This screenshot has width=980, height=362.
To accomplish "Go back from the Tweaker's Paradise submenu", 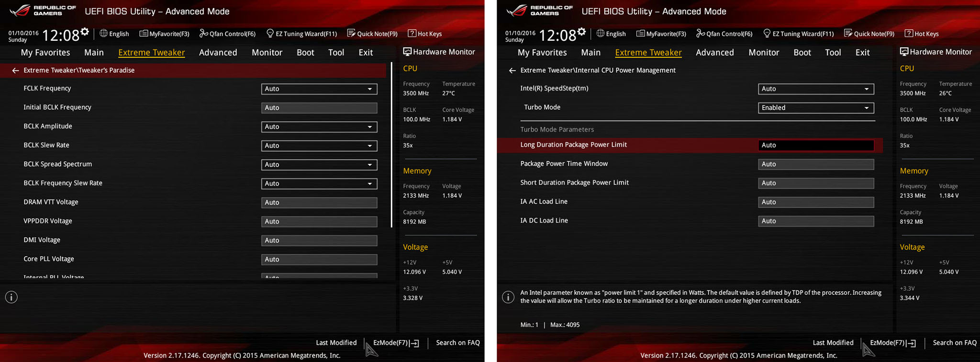I will pyautogui.click(x=15, y=70).
